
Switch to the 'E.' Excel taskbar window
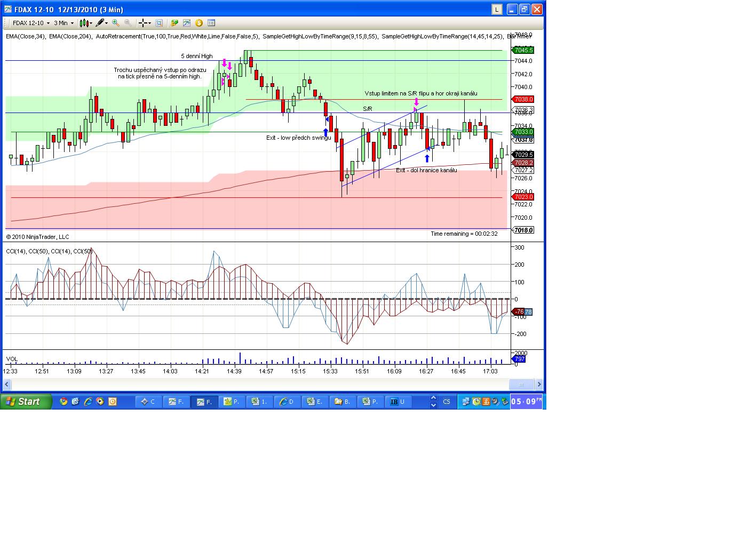(x=316, y=402)
